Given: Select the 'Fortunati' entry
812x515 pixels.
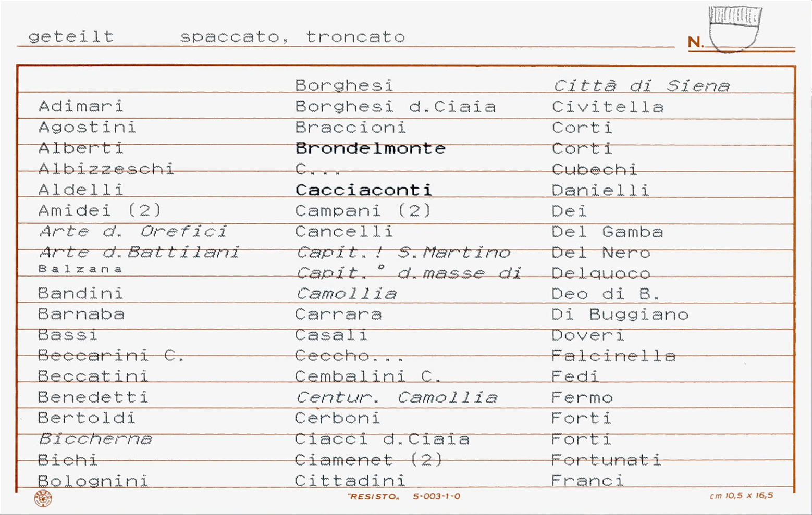Looking at the screenshot, I should [x=606, y=460].
